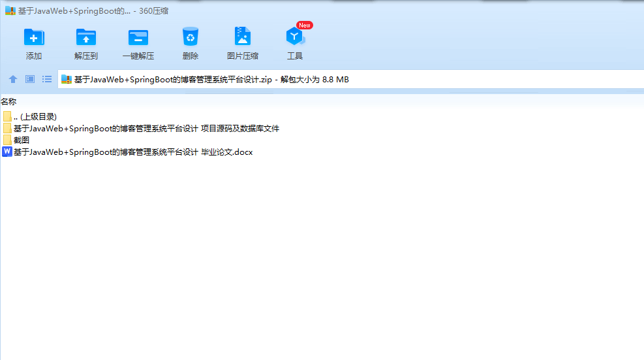Select the row named '截图'
Viewport: 644px width, 360px height.
[x=16, y=140]
